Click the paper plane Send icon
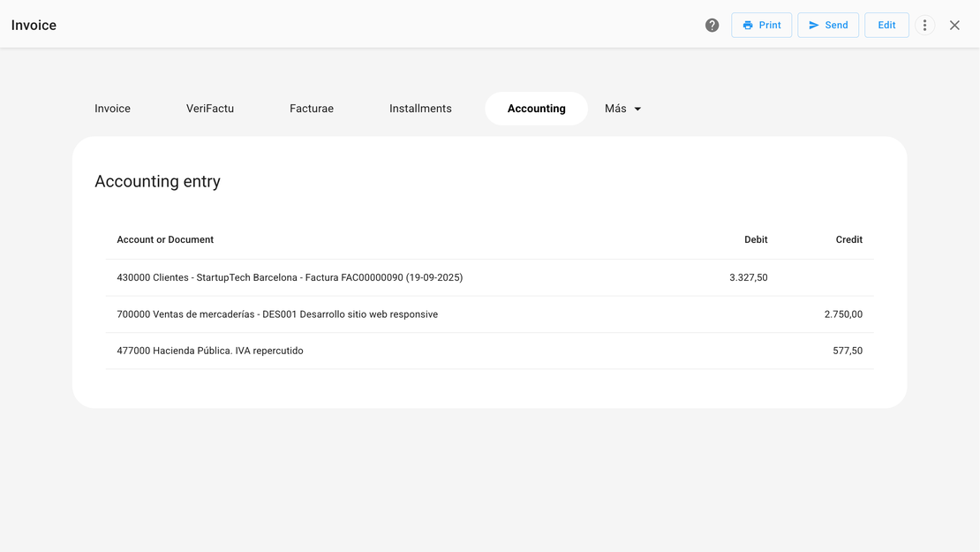The width and height of the screenshot is (980, 552). [814, 26]
